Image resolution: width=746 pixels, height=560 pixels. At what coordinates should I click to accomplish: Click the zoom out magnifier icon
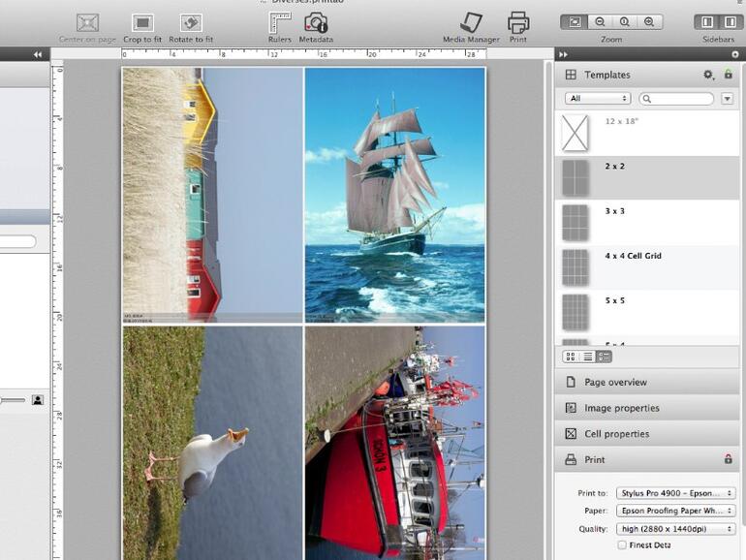click(x=601, y=21)
